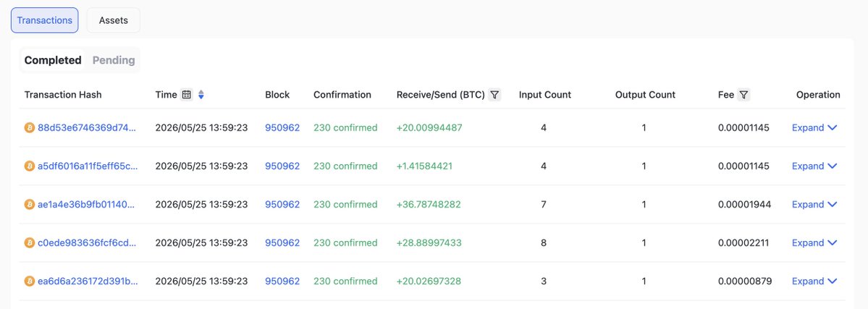Viewport: 868px width, 309px height.
Task: Switch to the Assets tab
Action: click(114, 20)
